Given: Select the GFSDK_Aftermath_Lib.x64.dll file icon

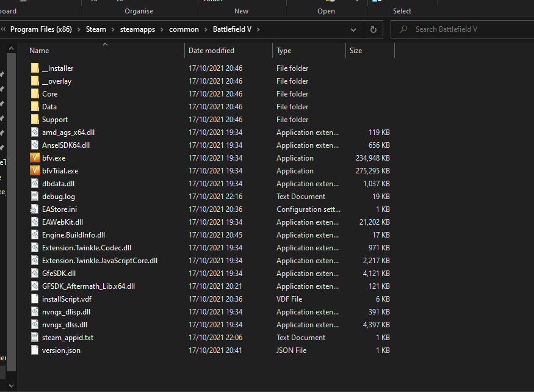Looking at the screenshot, I should pyautogui.click(x=35, y=286).
